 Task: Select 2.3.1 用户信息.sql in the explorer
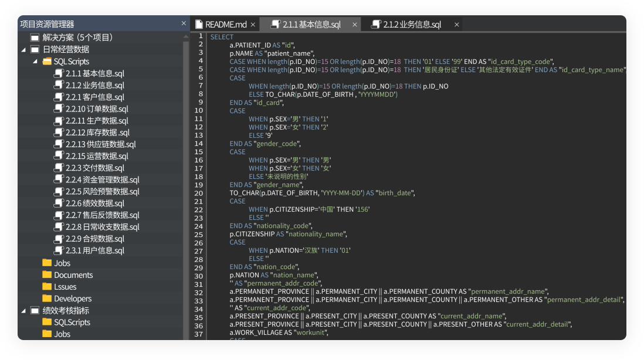pos(94,251)
